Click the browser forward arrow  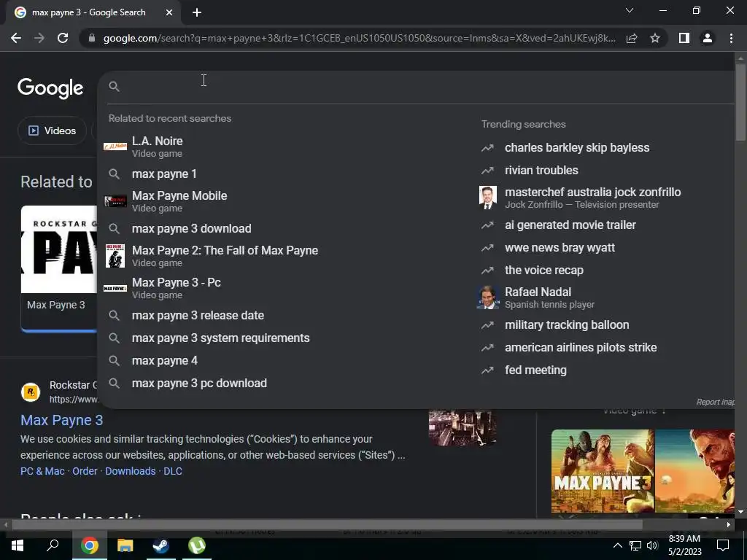[x=39, y=38]
